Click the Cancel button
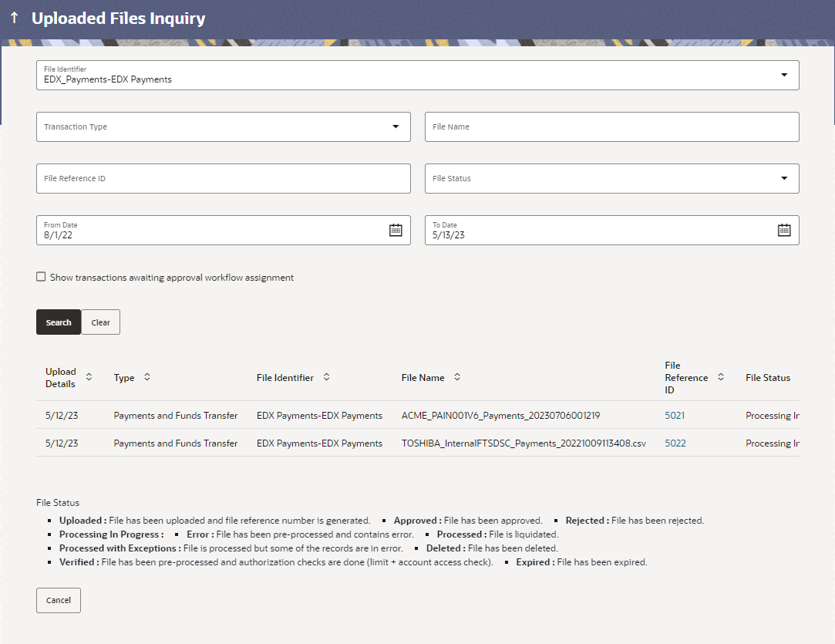This screenshot has width=835, height=644. [59, 600]
